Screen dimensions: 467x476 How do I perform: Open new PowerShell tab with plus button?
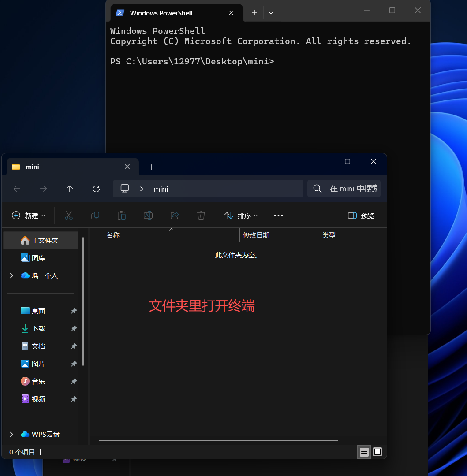click(x=254, y=13)
